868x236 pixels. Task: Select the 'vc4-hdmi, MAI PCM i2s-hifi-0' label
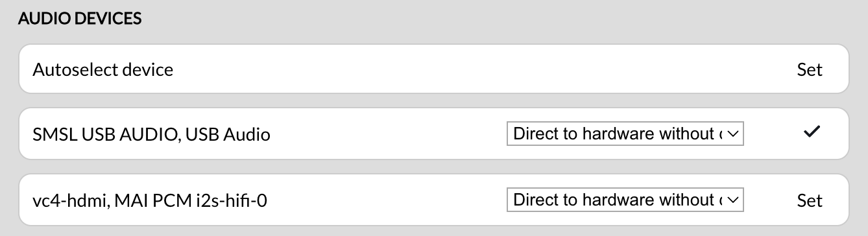pyautogui.click(x=150, y=201)
